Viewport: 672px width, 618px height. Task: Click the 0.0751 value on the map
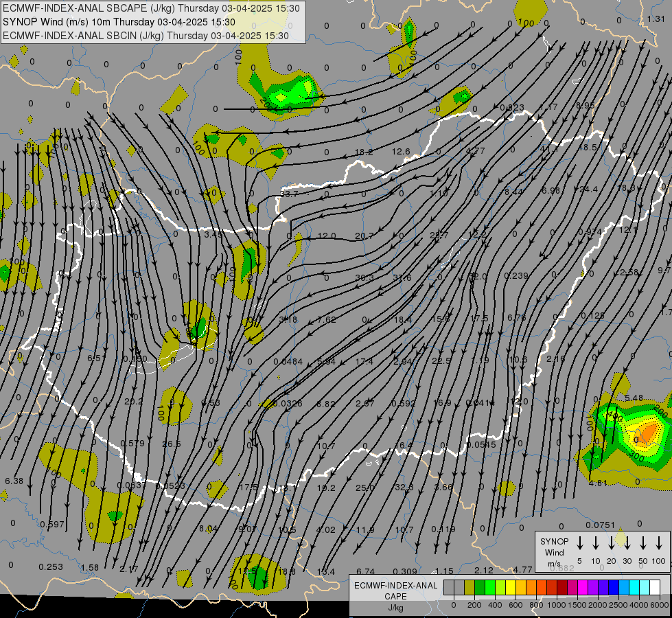601,525
